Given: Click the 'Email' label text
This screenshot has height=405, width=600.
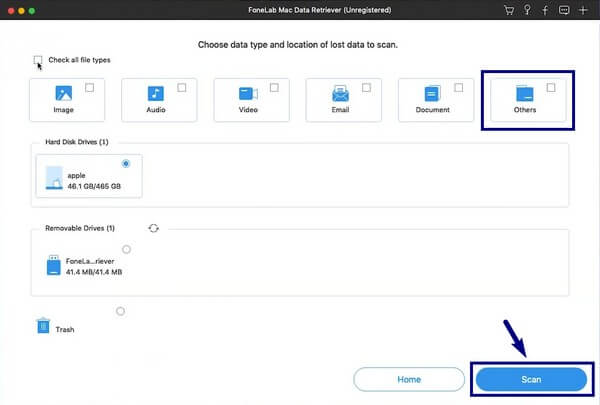Looking at the screenshot, I should [340, 110].
